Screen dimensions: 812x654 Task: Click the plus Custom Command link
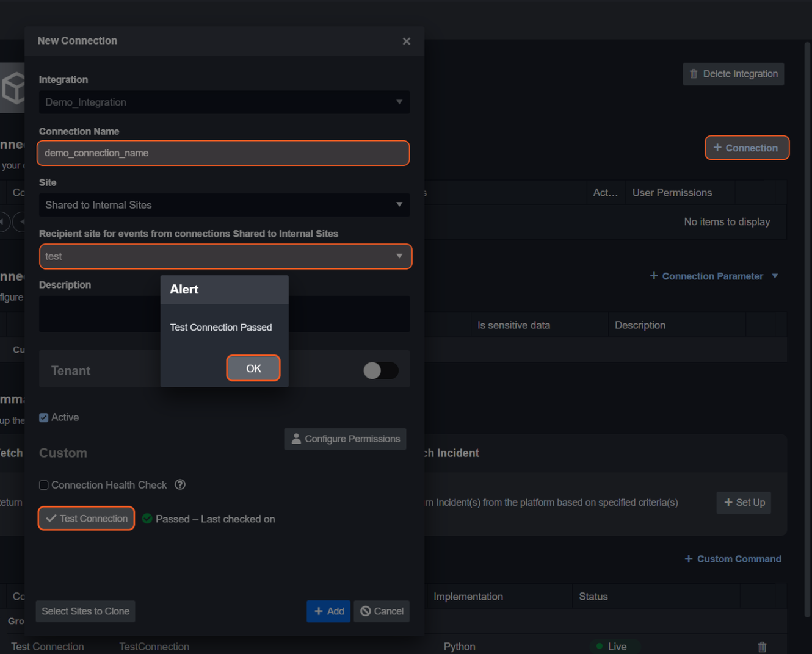pyautogui.click(x=733, y=559)
